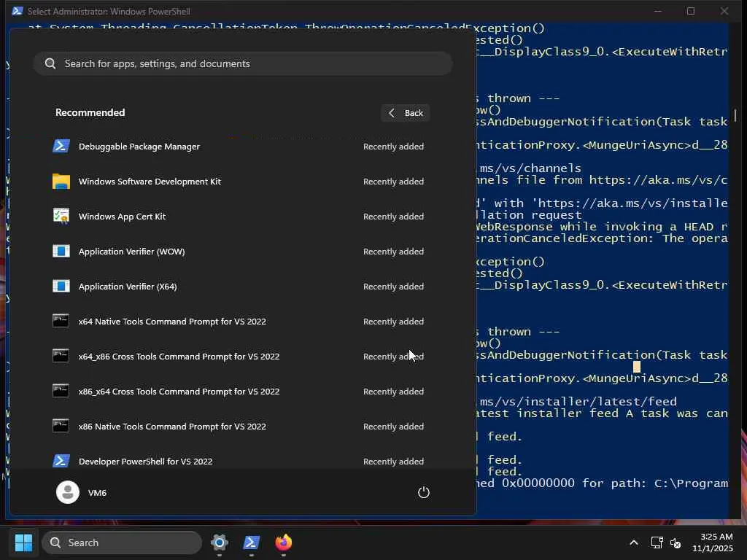Viewport: 747px width, 560px height.
Task: Open Developer PowerShell for VS 2022 icon
Action: [x=61, y=461]
